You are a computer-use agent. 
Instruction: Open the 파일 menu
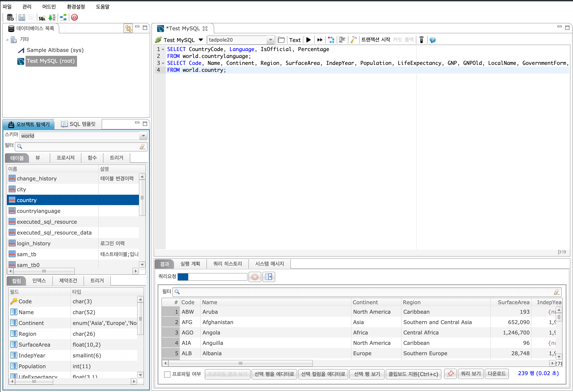coord(7,6)
